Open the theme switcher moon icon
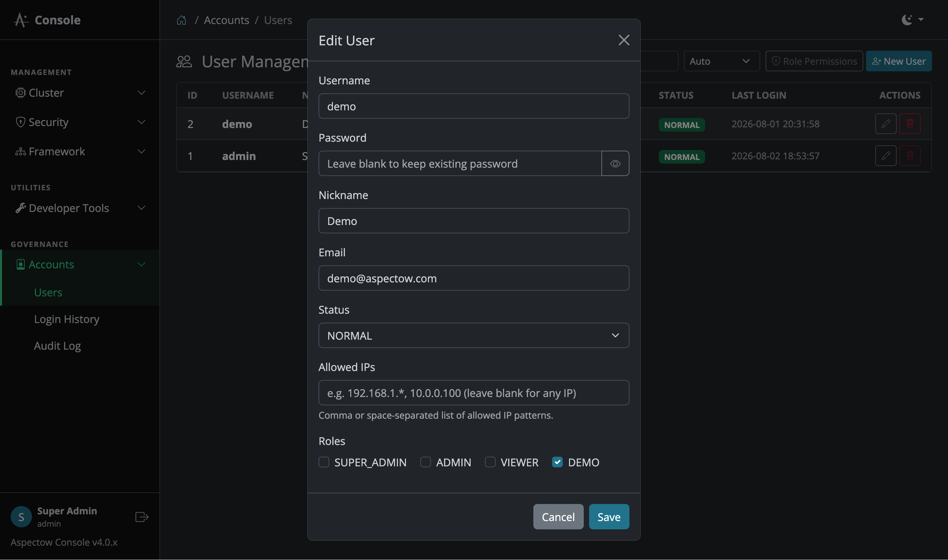This screenshot has width=948, height=560. [x=907, y=20]
